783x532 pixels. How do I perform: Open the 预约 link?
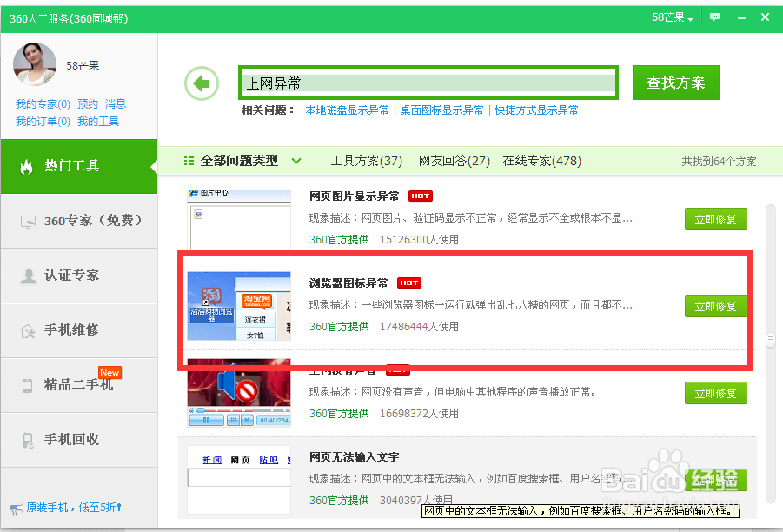coord(88,104)
